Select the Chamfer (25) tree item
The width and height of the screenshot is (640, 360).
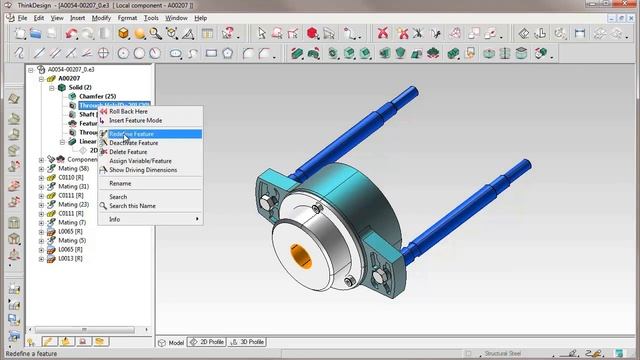(97, 96)
